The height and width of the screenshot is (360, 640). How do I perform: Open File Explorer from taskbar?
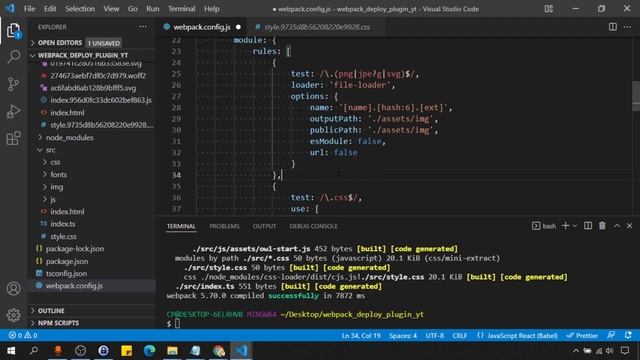172,351
